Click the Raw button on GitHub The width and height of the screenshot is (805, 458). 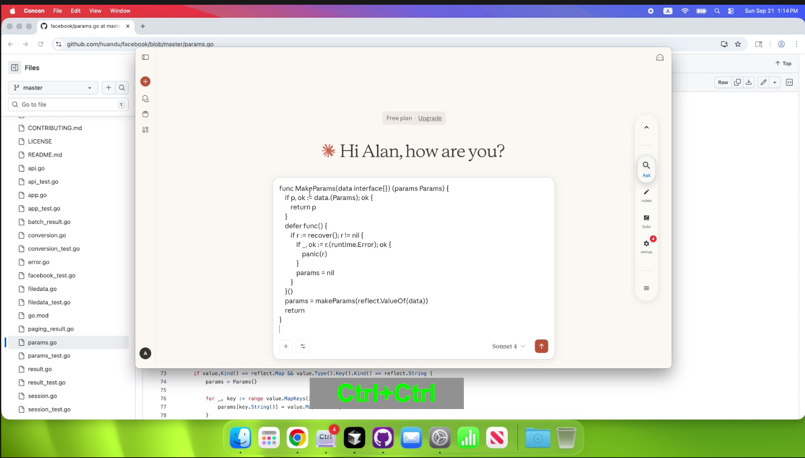pos(723,82)
